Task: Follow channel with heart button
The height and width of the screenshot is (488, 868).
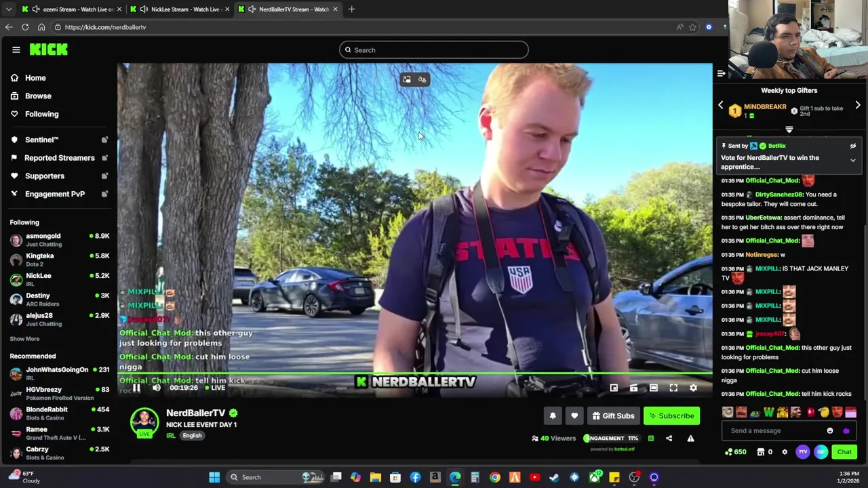Action: click(x=574, y=416)
